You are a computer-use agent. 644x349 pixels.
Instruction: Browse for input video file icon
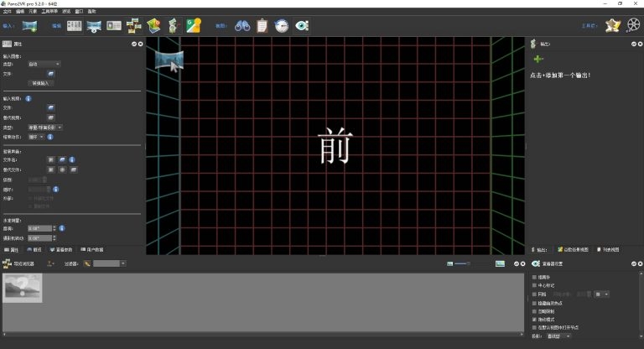click(51, 107)
